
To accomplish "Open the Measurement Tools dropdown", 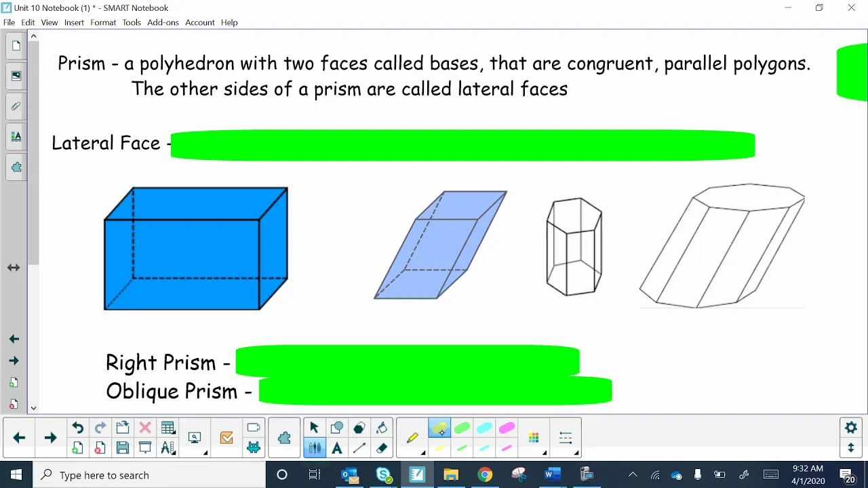I will pos(167,448).
